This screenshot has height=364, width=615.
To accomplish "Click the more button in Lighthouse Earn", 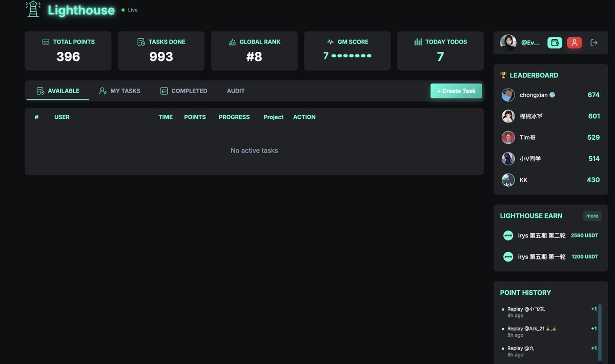I will click(592, 216).
